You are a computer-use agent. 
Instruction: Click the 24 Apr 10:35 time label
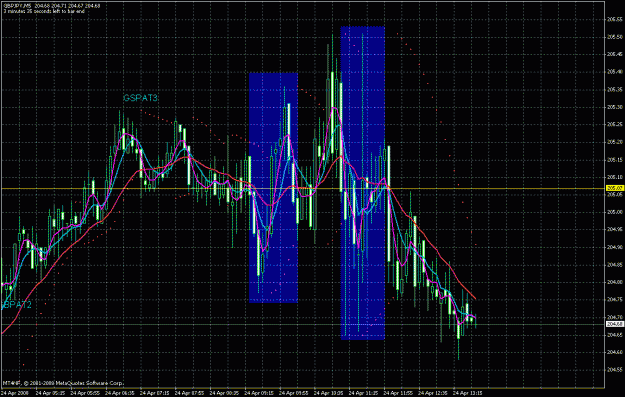pos(328,393)
